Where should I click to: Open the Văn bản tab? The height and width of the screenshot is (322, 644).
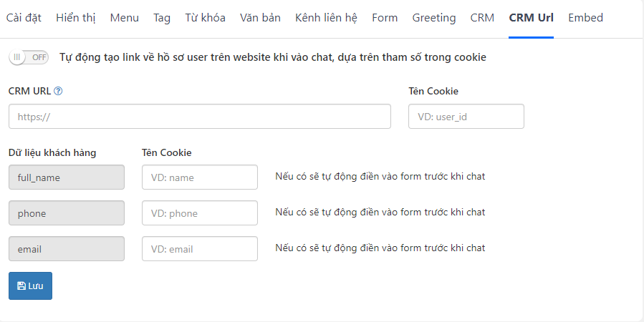coord(260,18)
